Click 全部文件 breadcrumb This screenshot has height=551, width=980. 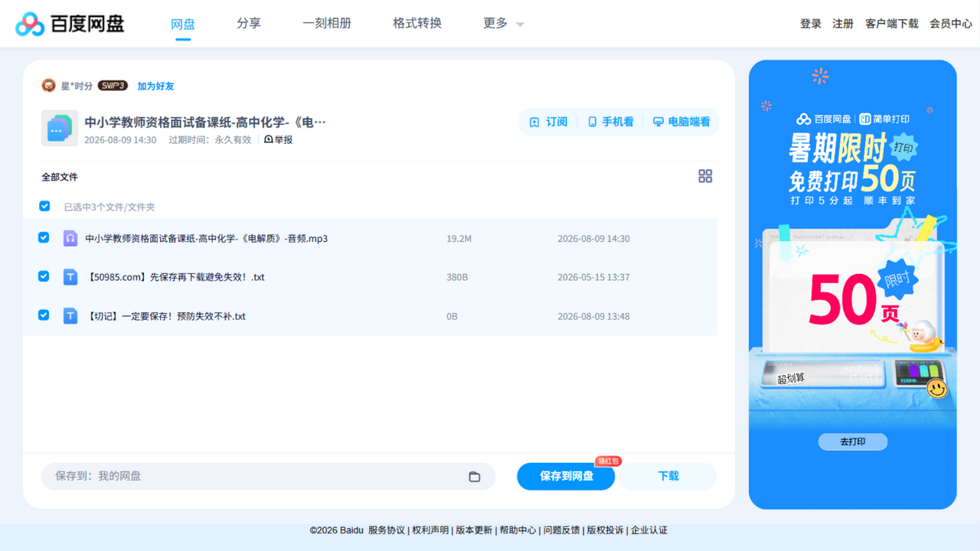coord(60,177)
